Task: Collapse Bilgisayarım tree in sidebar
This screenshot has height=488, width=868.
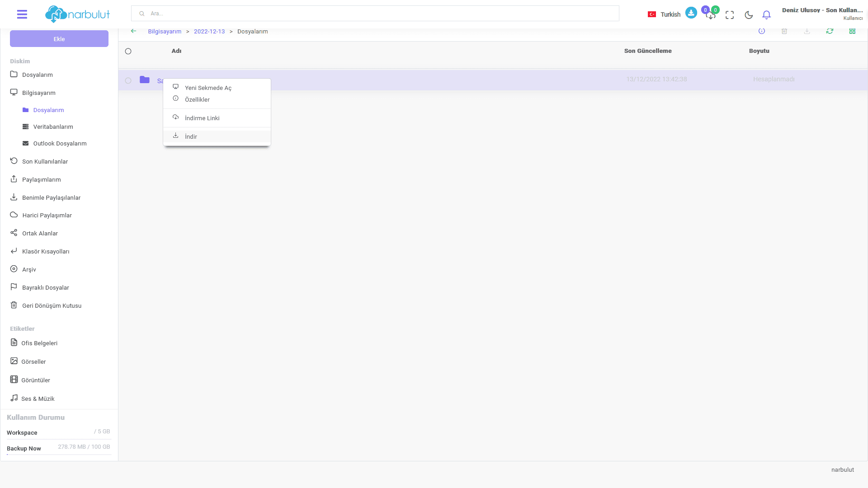Action: click(38, 93)
